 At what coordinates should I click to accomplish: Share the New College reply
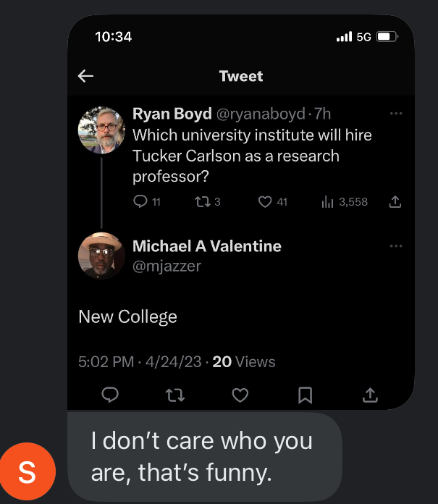pyautogui.click(x=370, y=395)
